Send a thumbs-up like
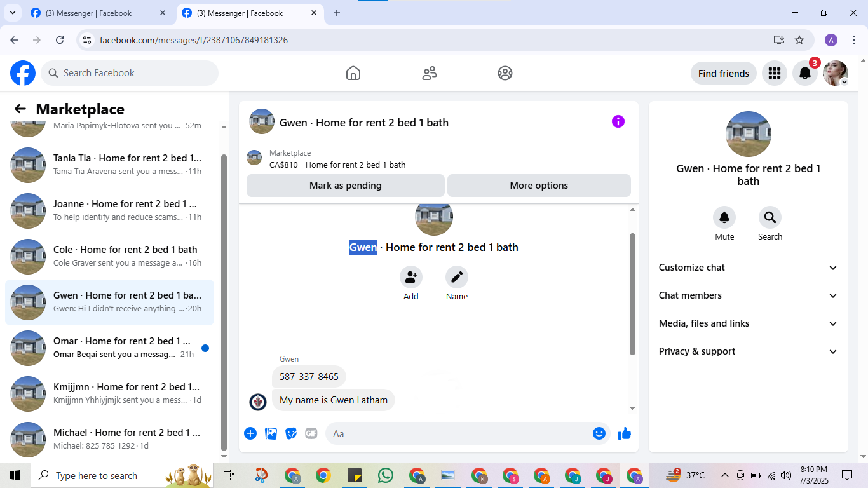Image resolution: width=868 pixels, height=488 pixels. (x=625, y=433)
